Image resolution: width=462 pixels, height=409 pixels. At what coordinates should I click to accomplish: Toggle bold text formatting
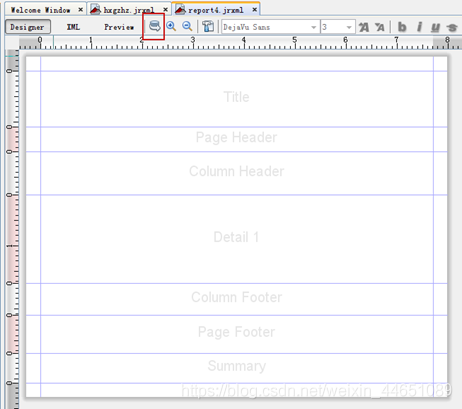[402, 27]
